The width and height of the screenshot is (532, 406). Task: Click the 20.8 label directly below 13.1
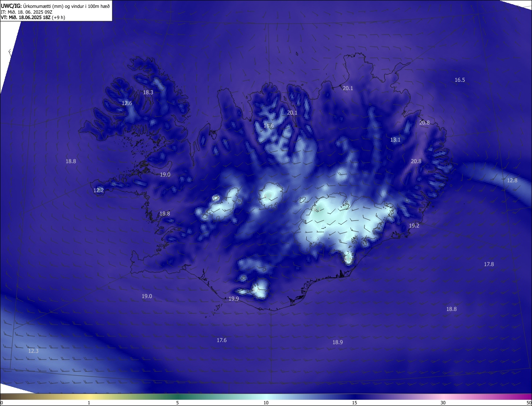(x=416, y=161)
